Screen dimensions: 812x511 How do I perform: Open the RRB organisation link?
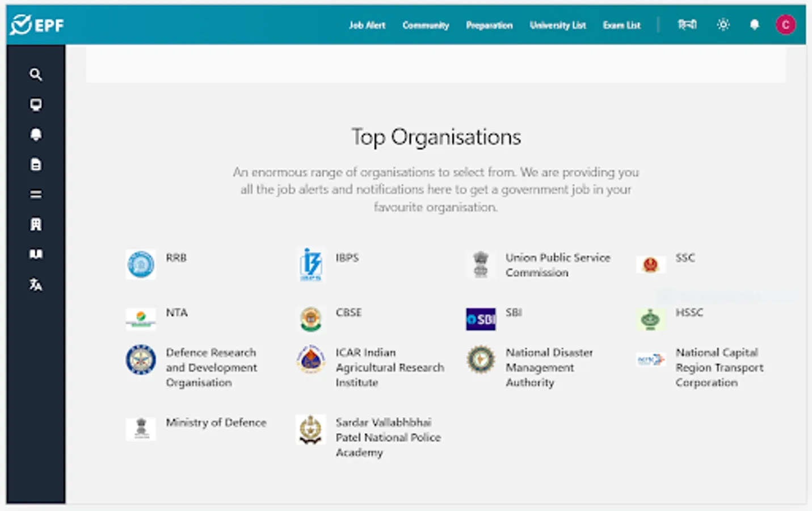tap(176, 258)
